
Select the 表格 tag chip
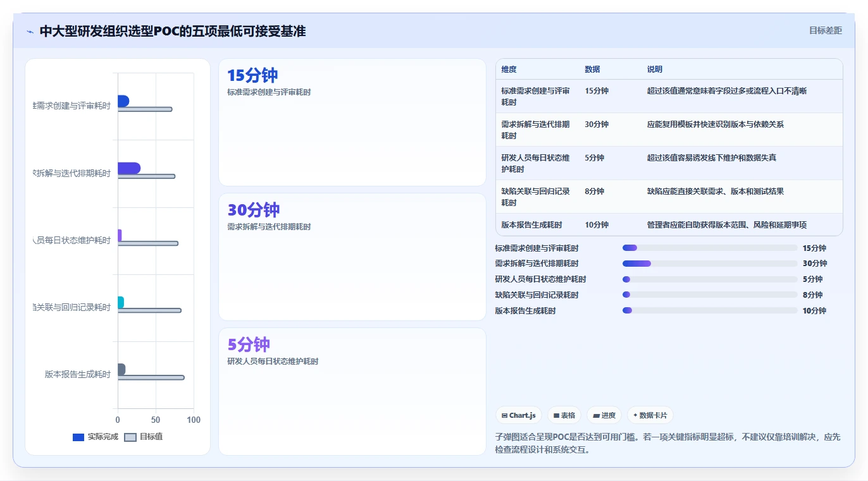564,415
